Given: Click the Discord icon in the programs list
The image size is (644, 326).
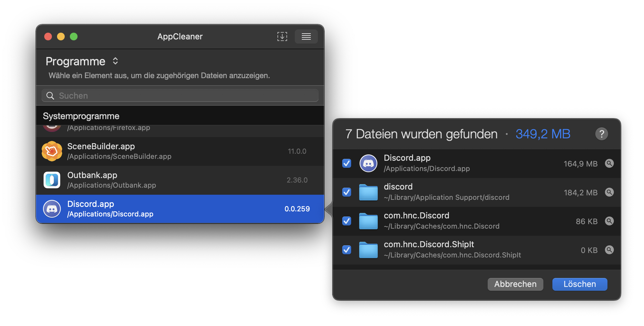Looking at the screenshot, I should point(52,209).
